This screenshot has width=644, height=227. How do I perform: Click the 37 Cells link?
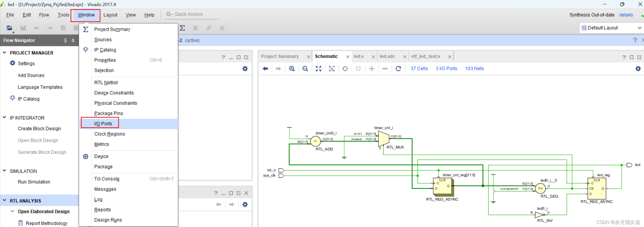[419, 69]
